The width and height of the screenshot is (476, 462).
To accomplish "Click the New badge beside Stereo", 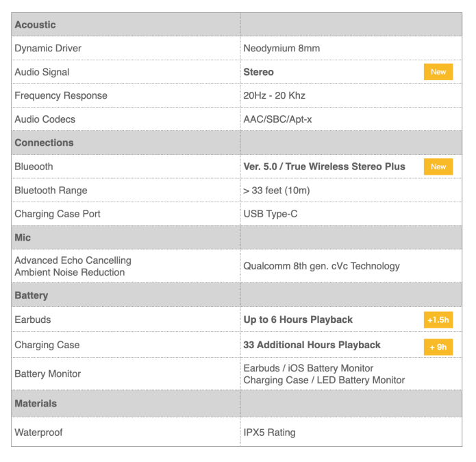I will (438, 72).
